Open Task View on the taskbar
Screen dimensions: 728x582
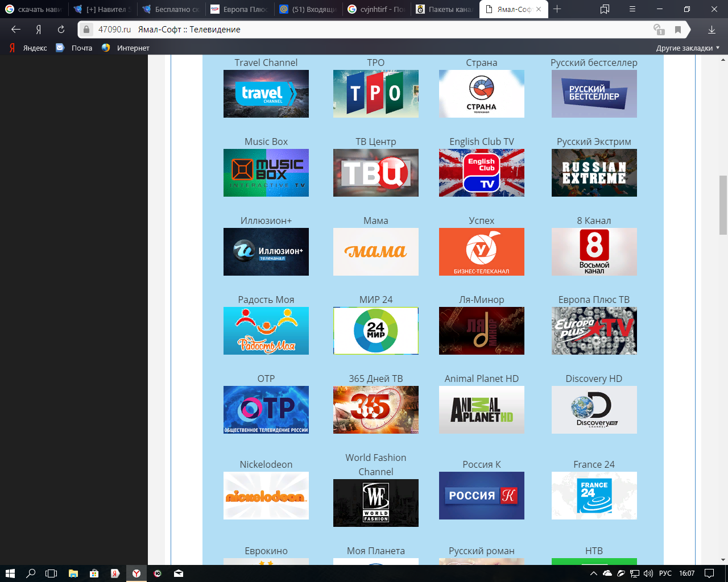(51, 573)
